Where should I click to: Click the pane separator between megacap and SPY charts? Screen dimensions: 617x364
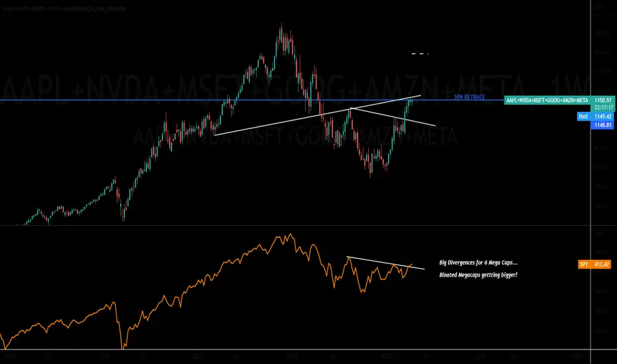pyautogui.click(x=295, y=226)
